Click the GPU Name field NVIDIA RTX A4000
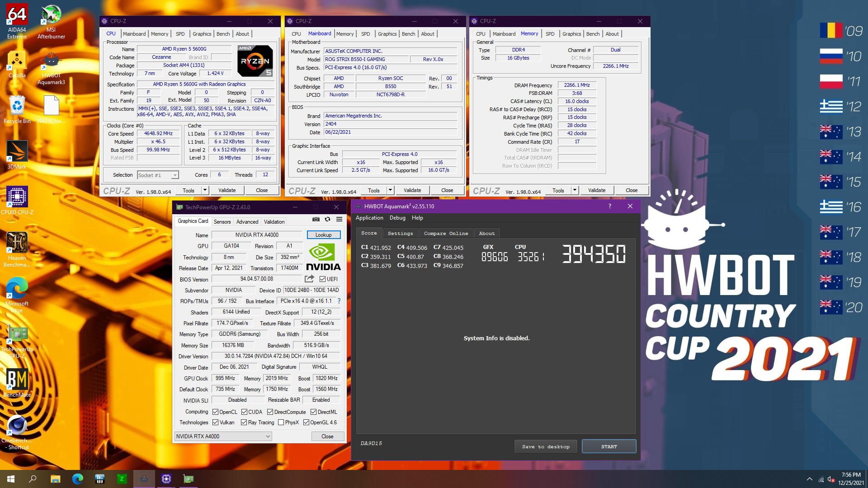This screenshot has height=488, width=868. pos(257,235)
